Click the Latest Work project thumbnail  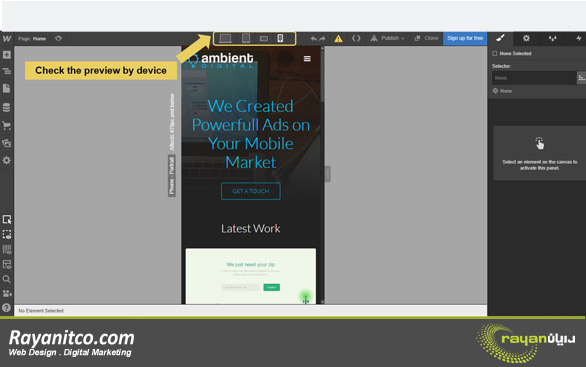(x=251, y=276)
